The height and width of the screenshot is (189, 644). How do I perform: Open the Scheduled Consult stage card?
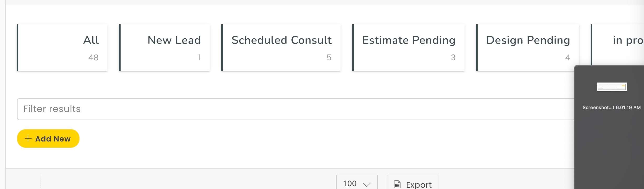coord(281,48)
